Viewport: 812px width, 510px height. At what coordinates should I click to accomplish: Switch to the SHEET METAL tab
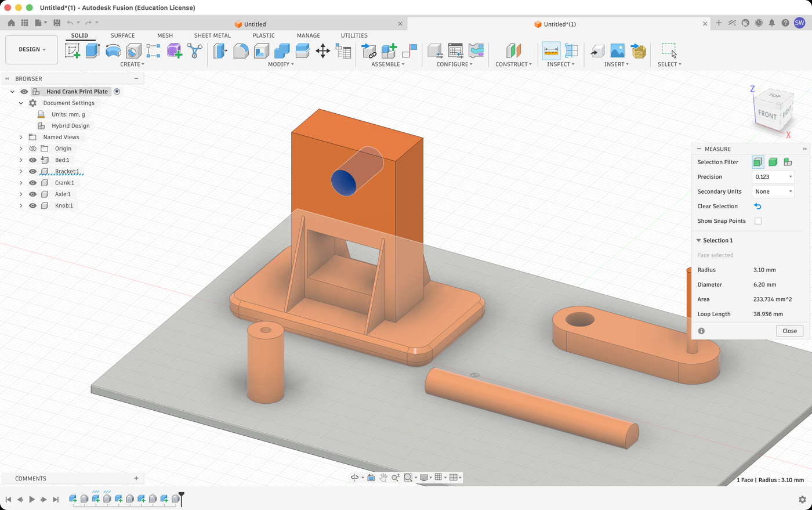[212, 35]
